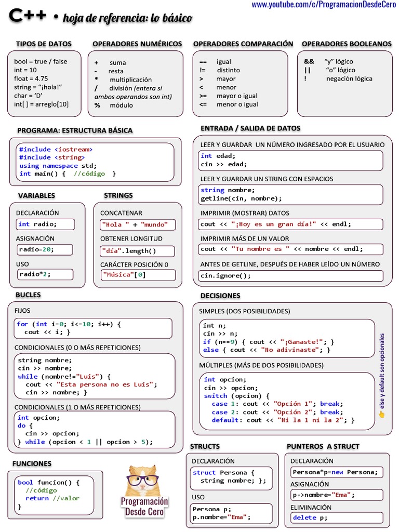Image resolution: width=399 pixels, height=532 pixels.
Task: Click the 'return //valor' code line
Action: [52, 498]
